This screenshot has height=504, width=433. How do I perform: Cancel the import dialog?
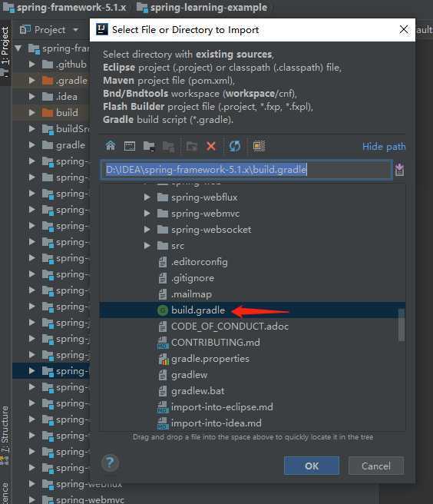click(x=376, y=466)
